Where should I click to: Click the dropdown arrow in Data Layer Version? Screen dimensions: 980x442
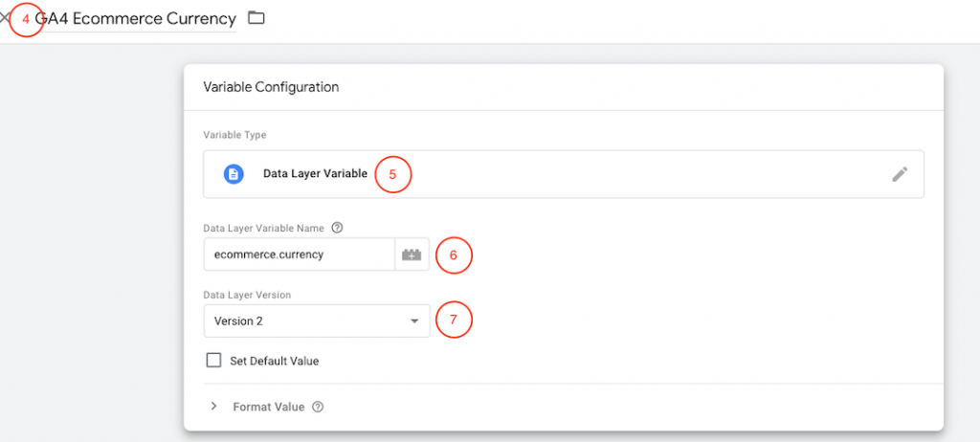pyautogui.click(x=414, y=321)
